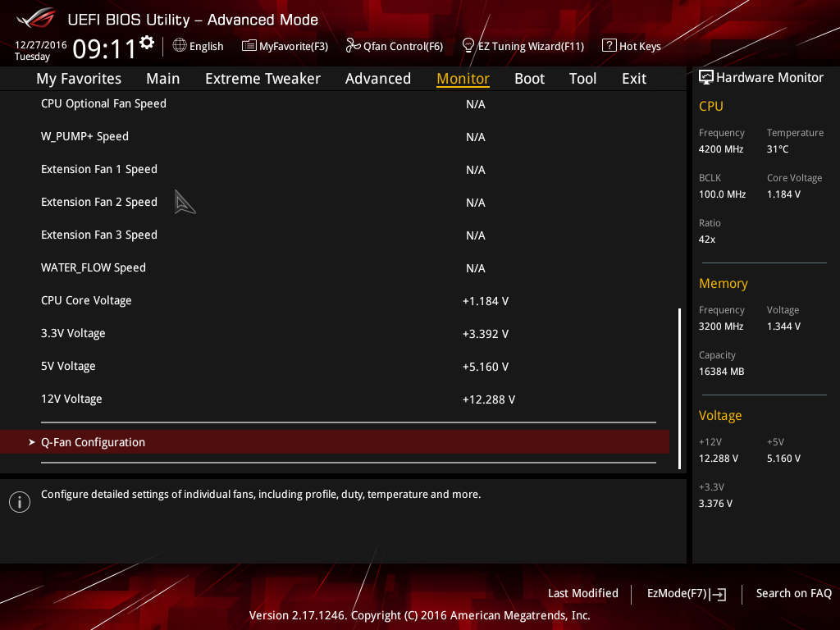Click the Memory section heading
Screen dimensions: 840x630
click(x=724, y=283)
